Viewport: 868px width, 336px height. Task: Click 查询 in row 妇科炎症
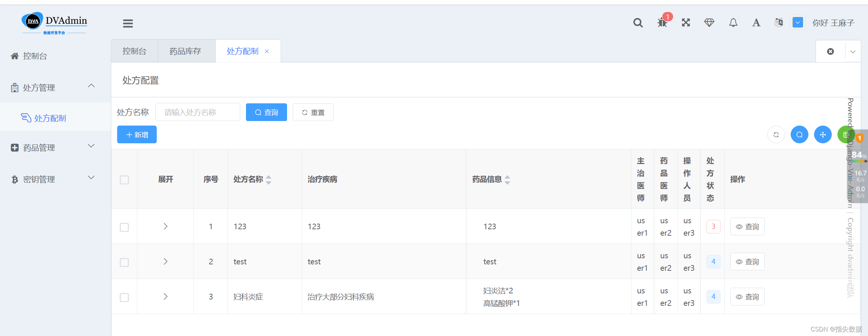click(x=747, y=296)
